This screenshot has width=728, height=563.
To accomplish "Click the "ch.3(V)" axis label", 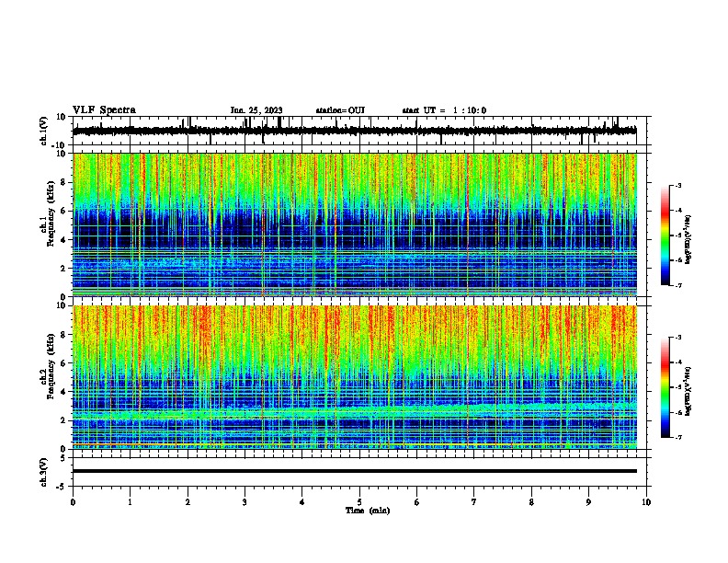I will [44, 472].
